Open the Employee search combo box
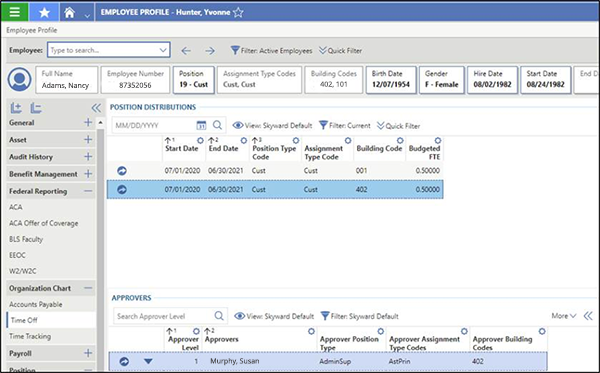 pos(109,50)
